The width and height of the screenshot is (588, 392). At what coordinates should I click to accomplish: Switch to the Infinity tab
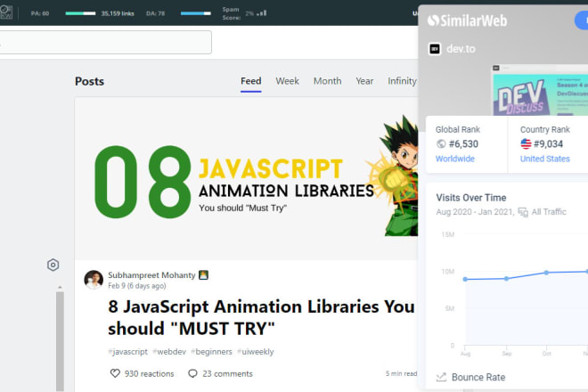click(x=402, y=81)
